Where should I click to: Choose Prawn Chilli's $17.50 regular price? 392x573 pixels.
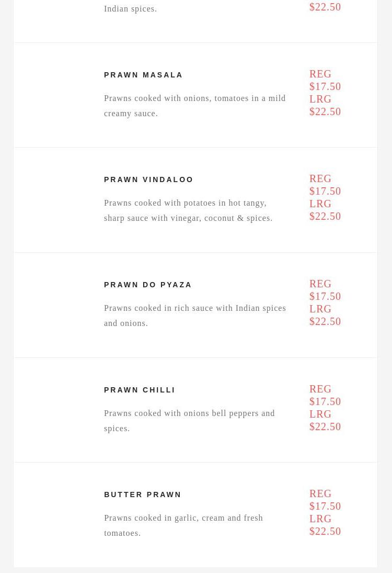[x=325, y=401]
